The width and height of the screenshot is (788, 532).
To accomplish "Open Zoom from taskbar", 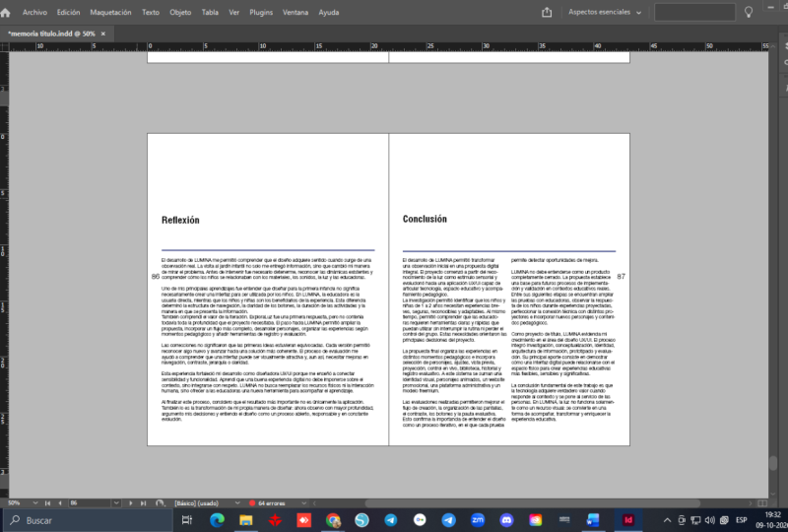I will pos(478,520).
